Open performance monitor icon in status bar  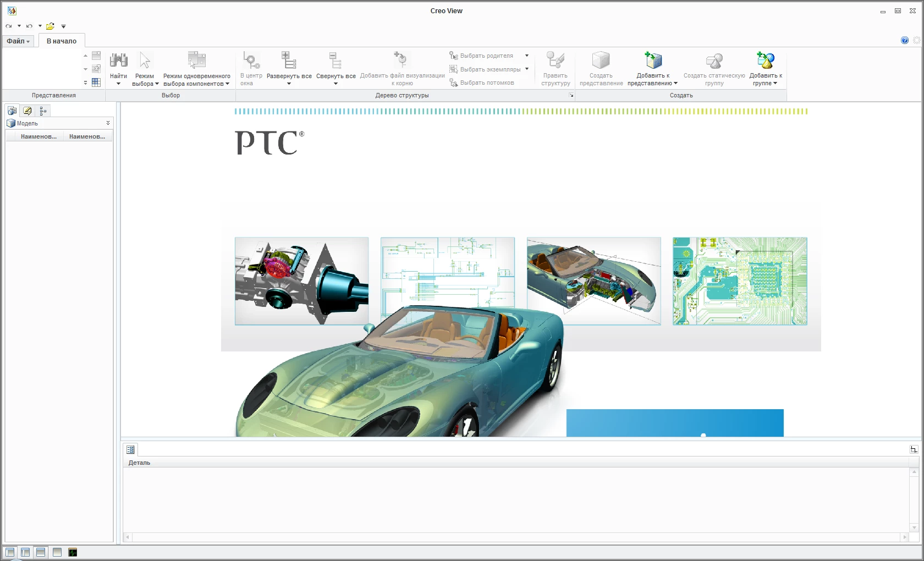pyautogui.click(x=73, y=552)
